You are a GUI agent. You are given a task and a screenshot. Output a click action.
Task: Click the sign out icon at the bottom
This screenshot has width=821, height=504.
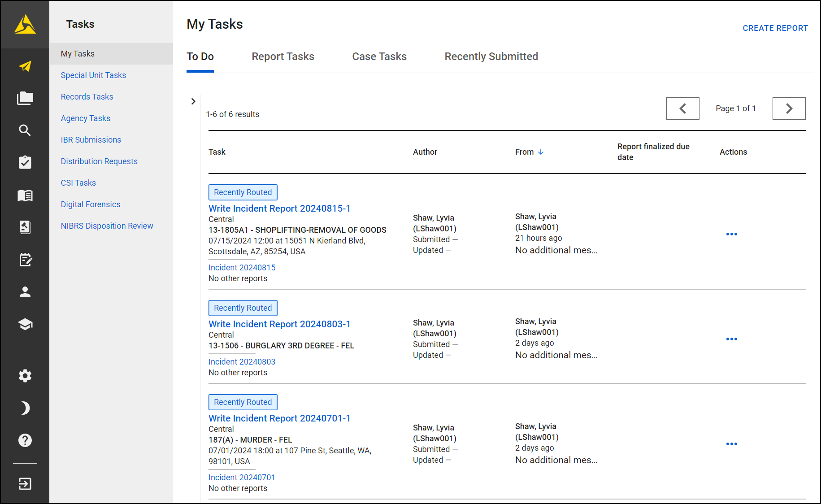point(25,484)
